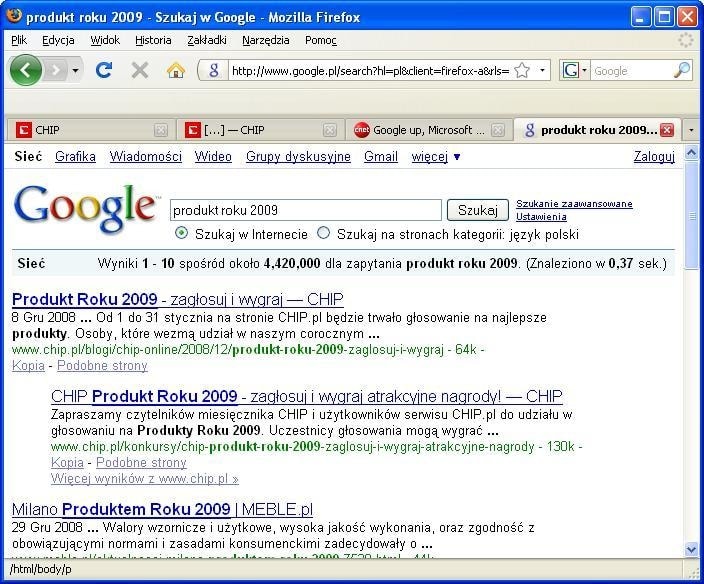Click the cnet favicon on the third tab
Screen dimensions: 704x584
[x=361, y=130]
